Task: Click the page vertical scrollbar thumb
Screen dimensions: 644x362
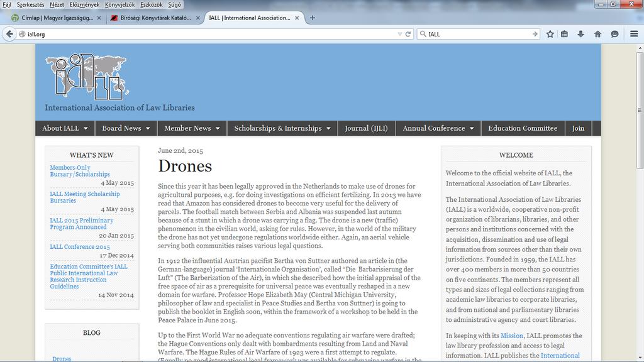Action: (640, 110)
